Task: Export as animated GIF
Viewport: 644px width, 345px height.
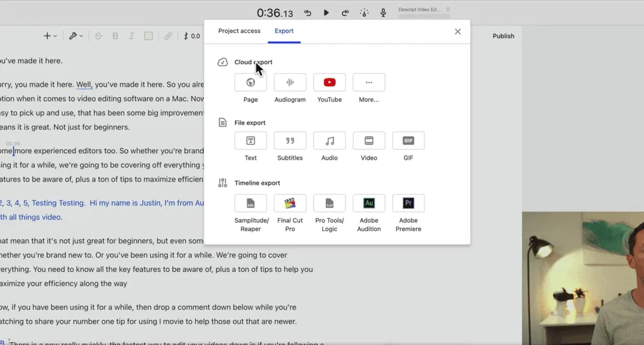Action: tap(408, 141)
